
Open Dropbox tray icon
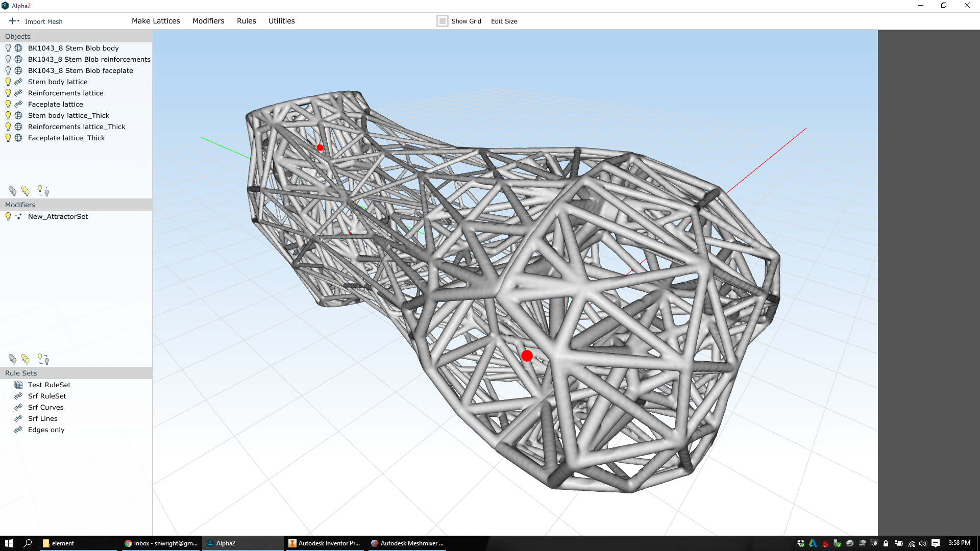800,543
